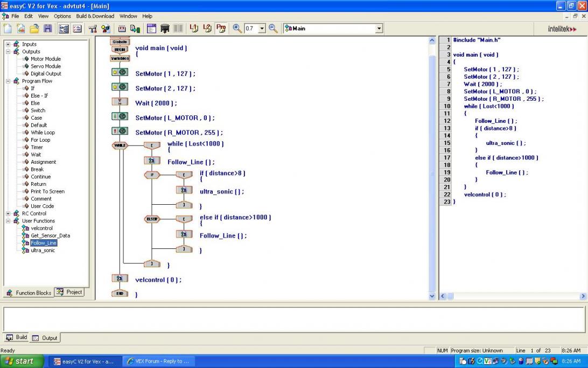Click the build and download toolbar icon
The width and height of the screenshot is (588, 368).
coord(135,29)
